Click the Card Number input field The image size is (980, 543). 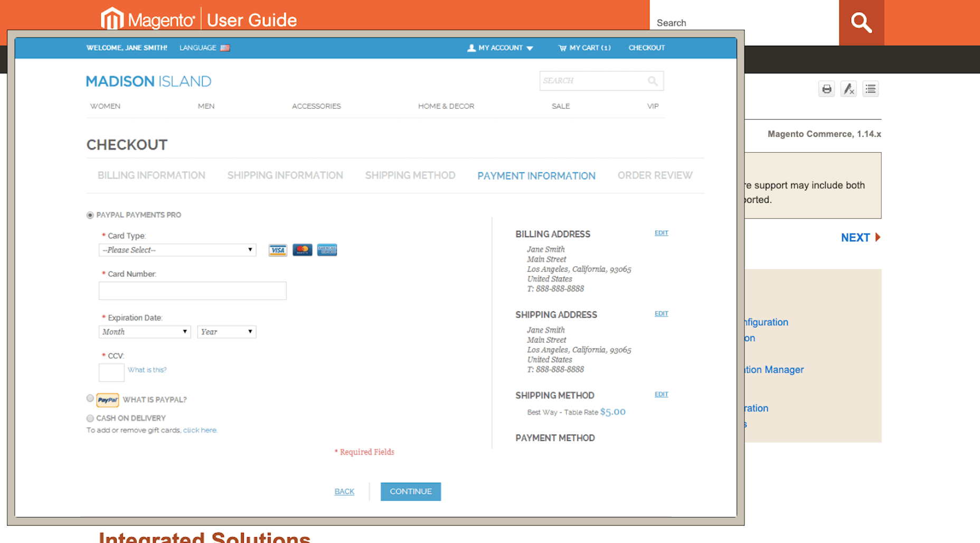coord(193,291)
